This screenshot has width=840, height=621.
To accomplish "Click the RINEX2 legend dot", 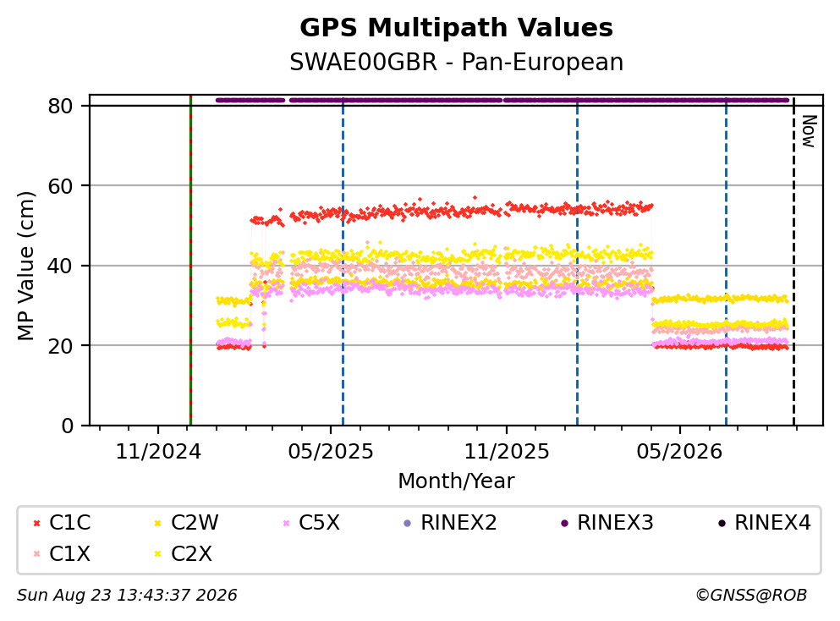I will point(407,523).
